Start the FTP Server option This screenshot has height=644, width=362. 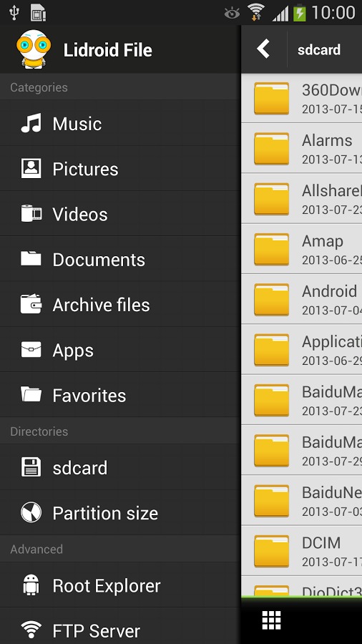coord(120,628)
